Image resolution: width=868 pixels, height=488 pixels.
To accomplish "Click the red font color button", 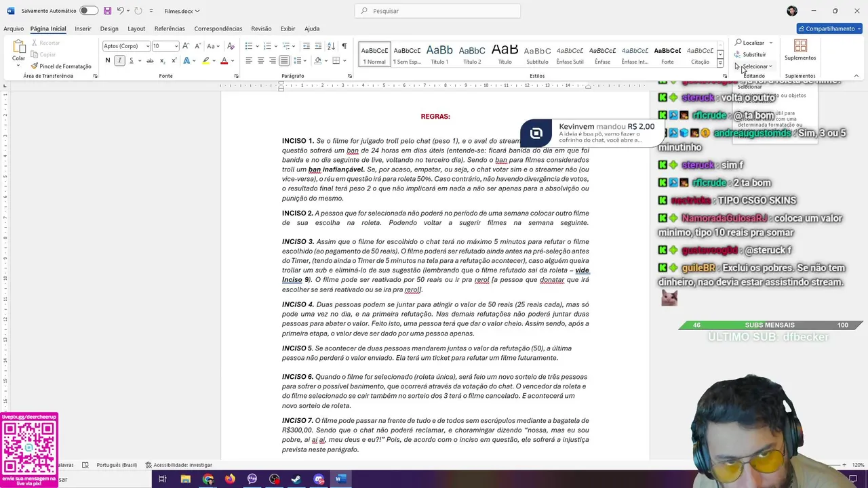I will click(224, 61).
